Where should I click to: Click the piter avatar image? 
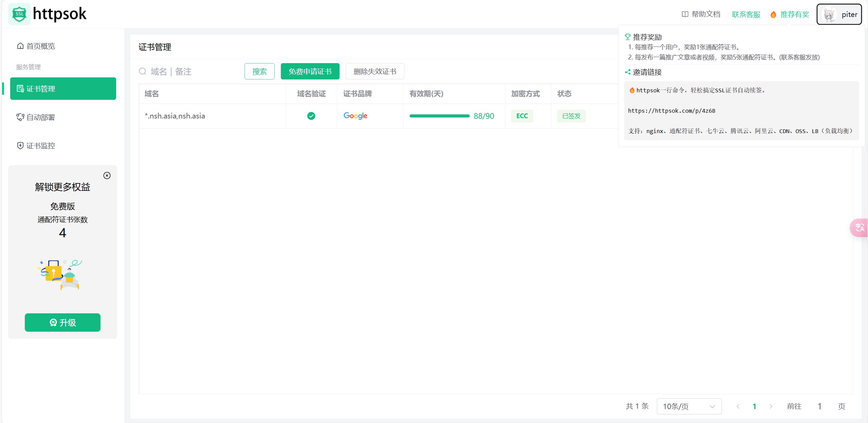829,15
